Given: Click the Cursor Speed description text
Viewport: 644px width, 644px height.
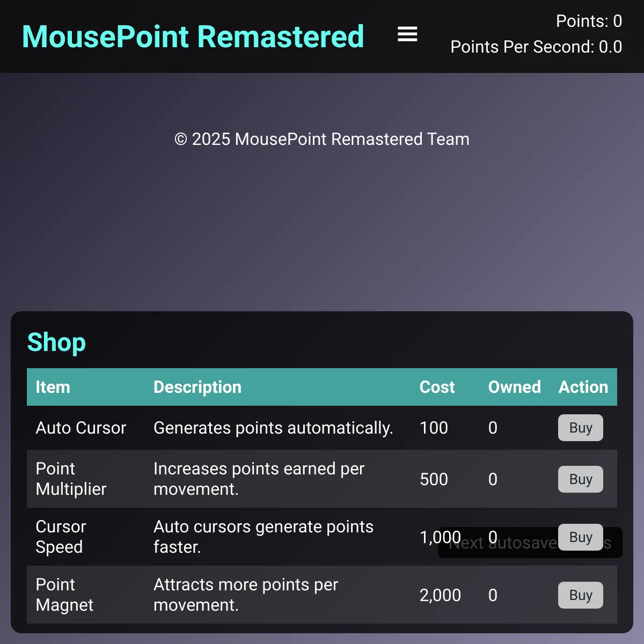Looking at the screenshot, I should point(264,537).
